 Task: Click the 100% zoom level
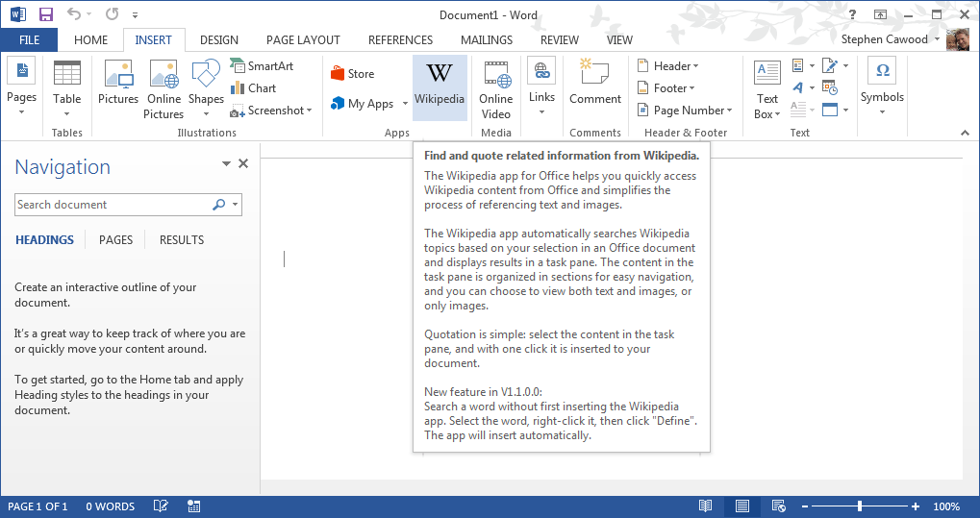[x=946, y=506]
